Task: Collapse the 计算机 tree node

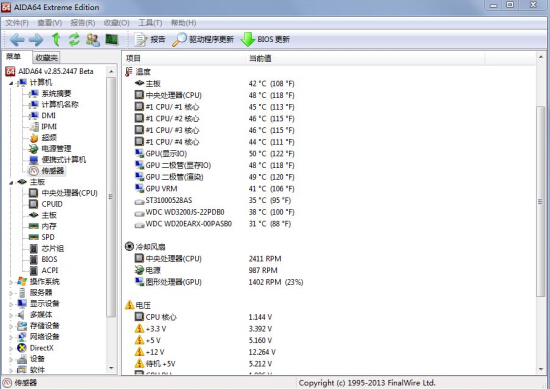Action: [x=11, y=83]
